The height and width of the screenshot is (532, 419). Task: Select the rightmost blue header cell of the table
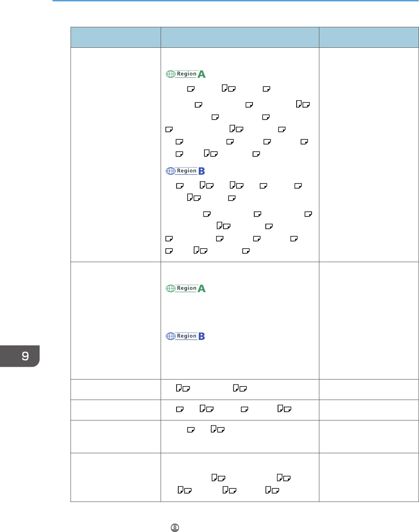coord(369,37)
